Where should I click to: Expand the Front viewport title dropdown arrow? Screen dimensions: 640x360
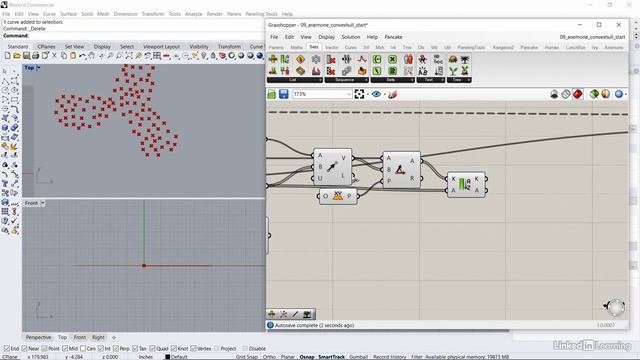point(43,203)
